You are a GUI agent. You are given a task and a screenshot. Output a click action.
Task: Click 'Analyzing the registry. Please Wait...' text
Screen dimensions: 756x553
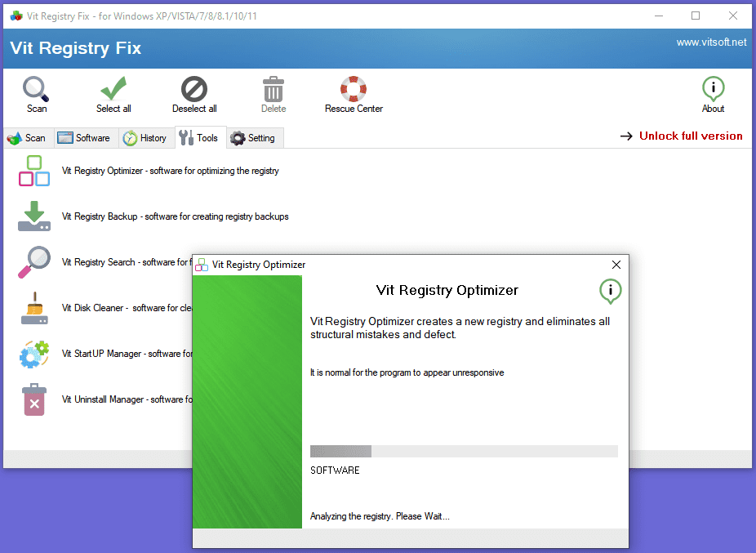380,516
